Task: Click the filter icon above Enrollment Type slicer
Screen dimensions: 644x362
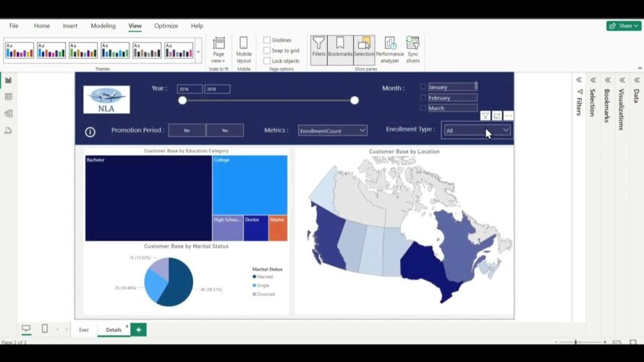Action: tap(485, 117)
